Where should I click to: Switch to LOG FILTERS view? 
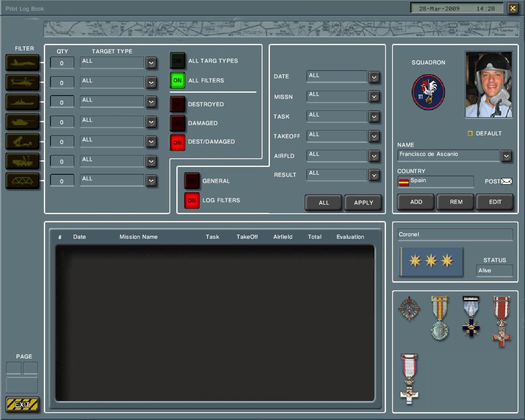192,201
